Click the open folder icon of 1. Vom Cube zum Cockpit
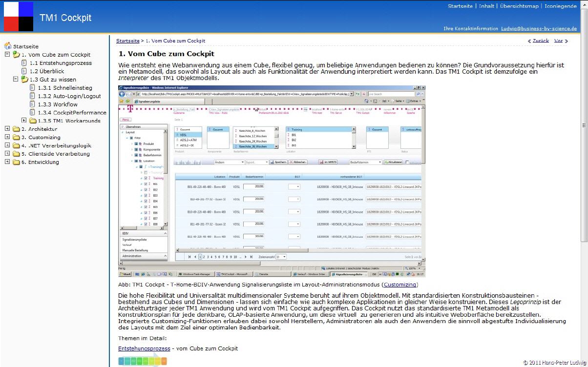This screenshot has width=588, height=367. (x=16, y=55)
